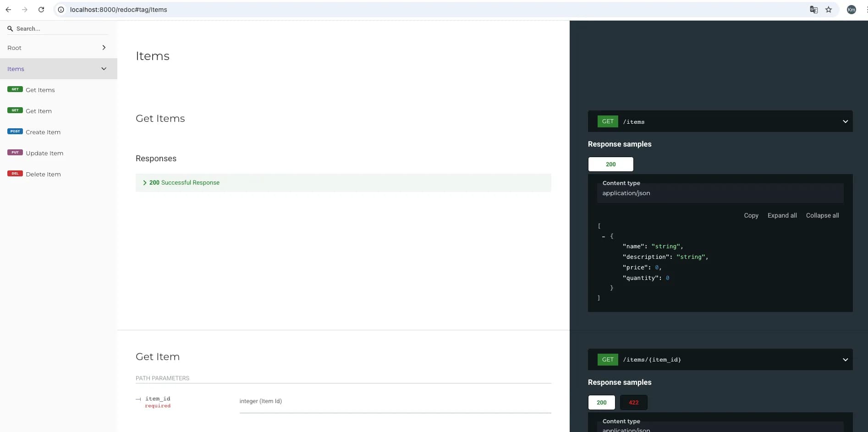Collapse the JSON object with minus toggle
This screenshot has height=432, width=868.
pyautogui.click(x=604, y=236)
